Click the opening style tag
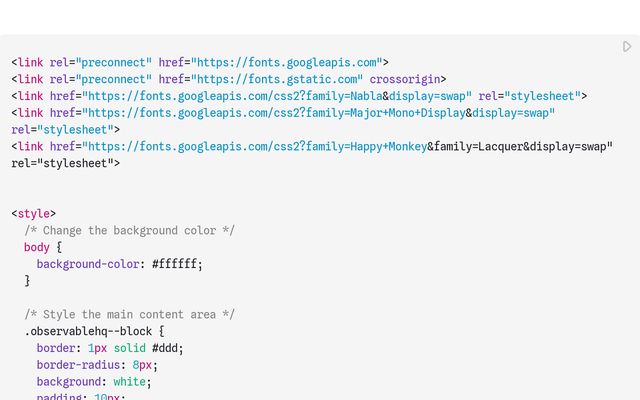This screenshot has height=400, width=640. click(33, 214)
